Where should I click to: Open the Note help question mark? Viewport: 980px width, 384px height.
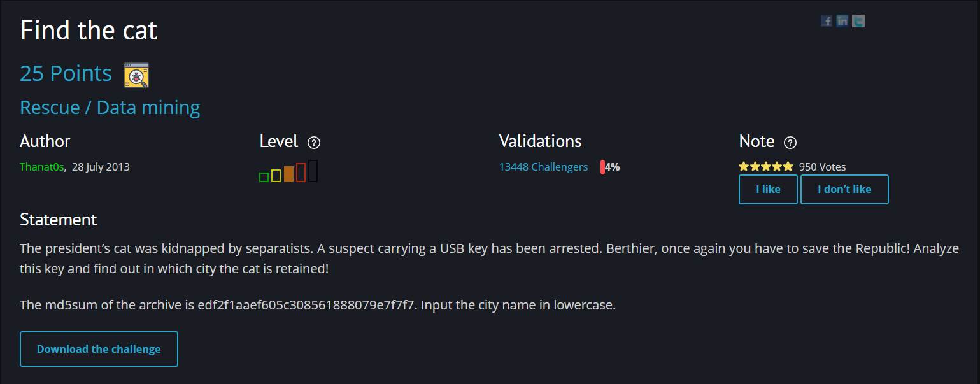tap(790, 143)
